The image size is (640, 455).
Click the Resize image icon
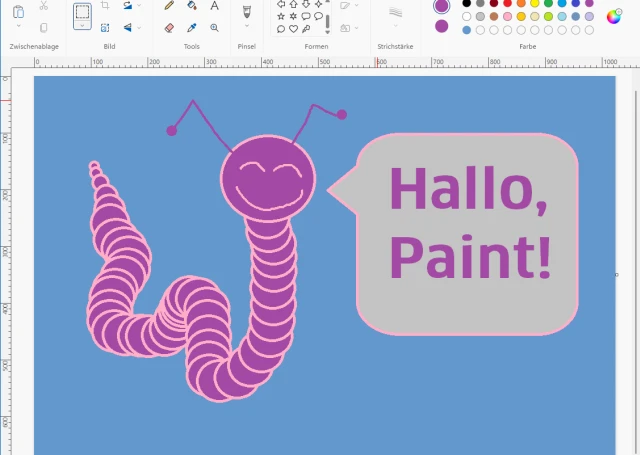(105, 28)
